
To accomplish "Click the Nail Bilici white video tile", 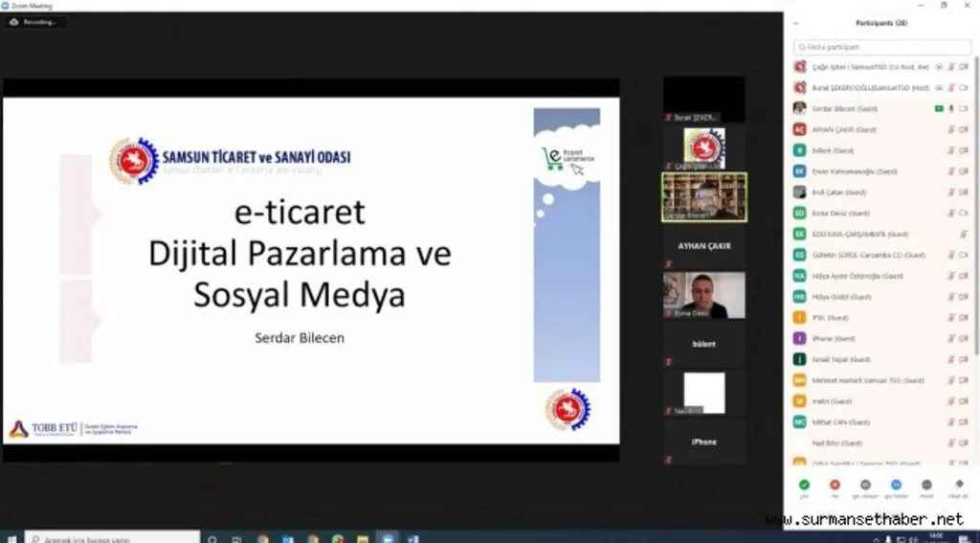I will point(704,393).
